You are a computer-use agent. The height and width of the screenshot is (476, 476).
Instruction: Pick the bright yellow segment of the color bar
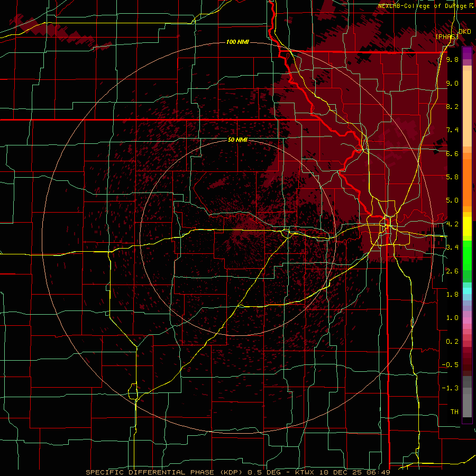coord(467,226)
